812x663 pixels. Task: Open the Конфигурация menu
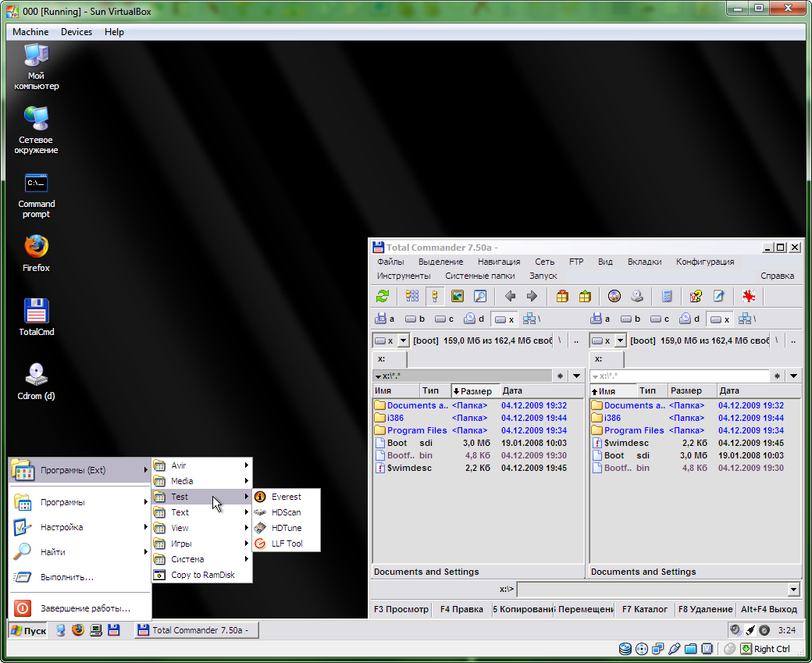click(704, 262)
